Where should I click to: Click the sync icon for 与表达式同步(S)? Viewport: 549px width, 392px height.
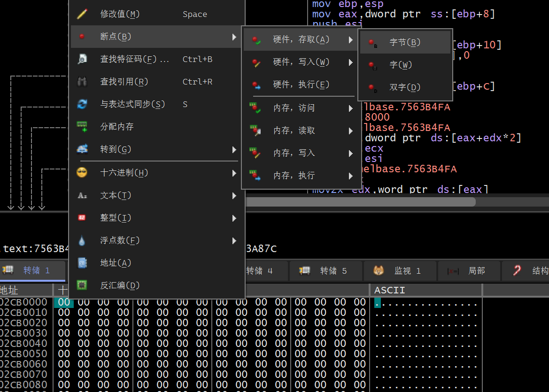tap(82, 104)
